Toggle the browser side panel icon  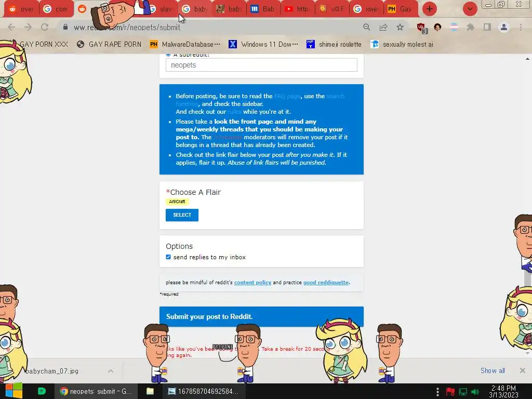[487, 27]
